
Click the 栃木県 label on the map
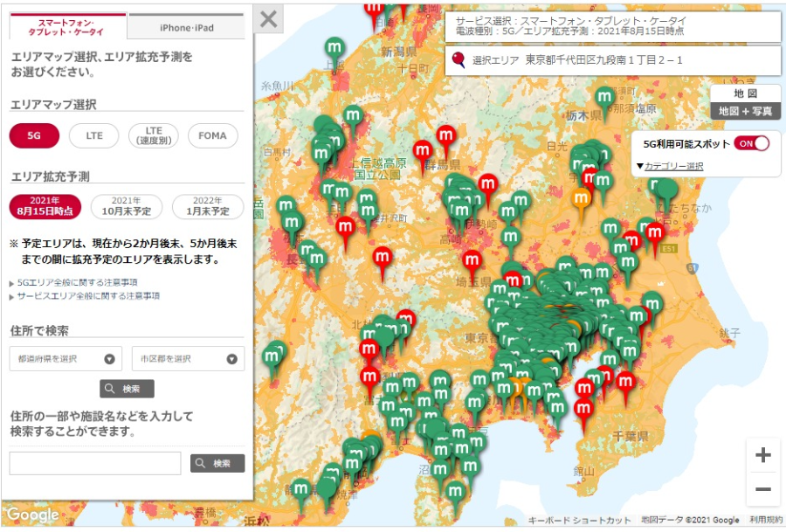pos(584,116)
